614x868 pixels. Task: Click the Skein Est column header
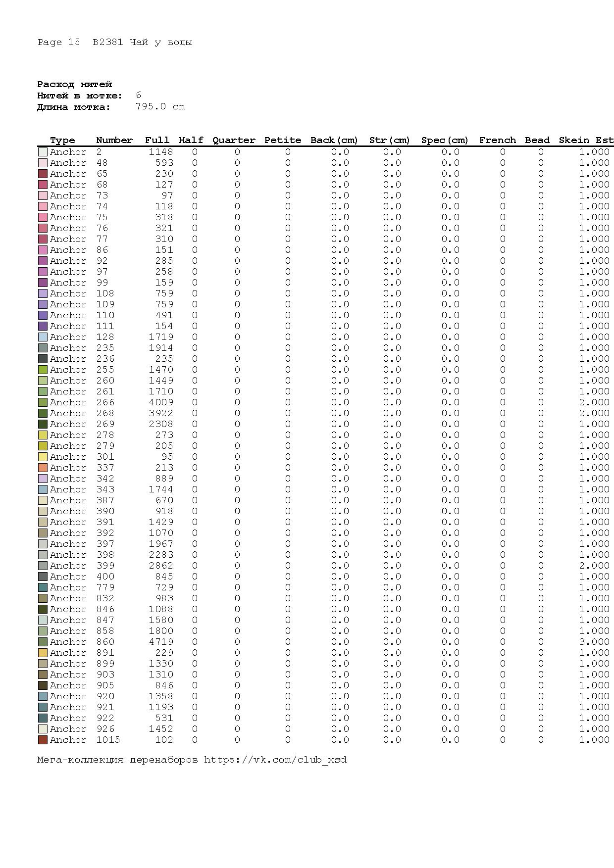point(586,140)
